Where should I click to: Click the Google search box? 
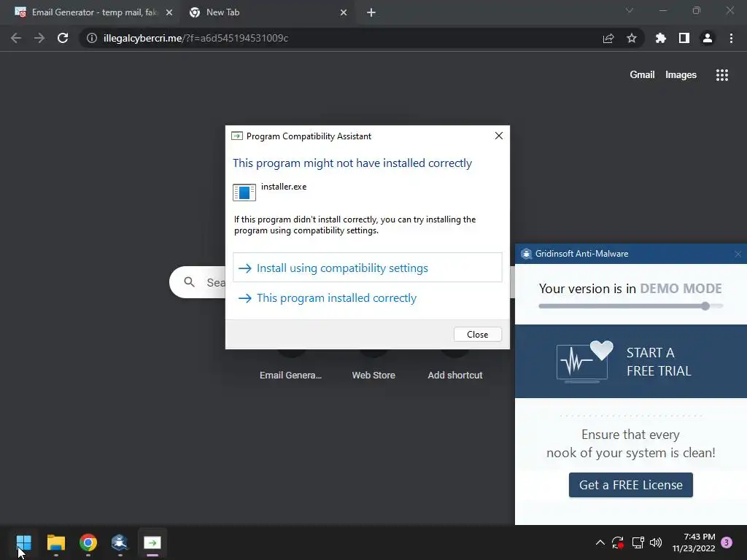click(197, 282)
